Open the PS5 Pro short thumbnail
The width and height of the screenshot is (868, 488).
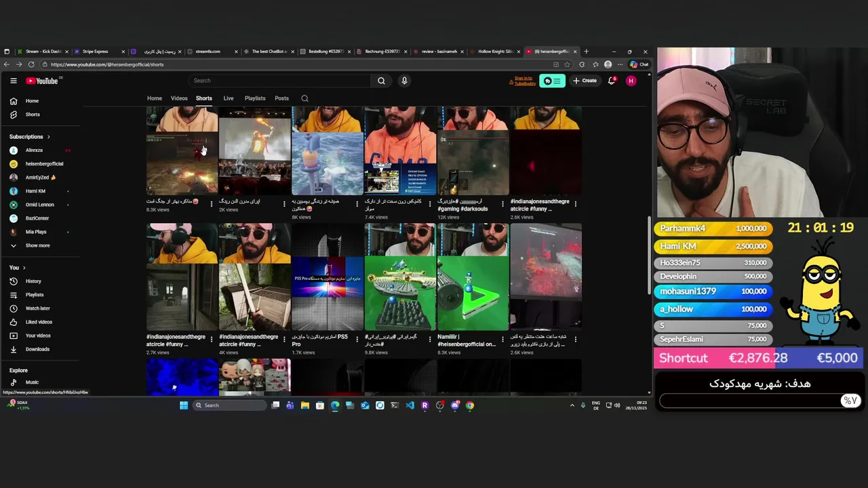click(x=328, y=277)
